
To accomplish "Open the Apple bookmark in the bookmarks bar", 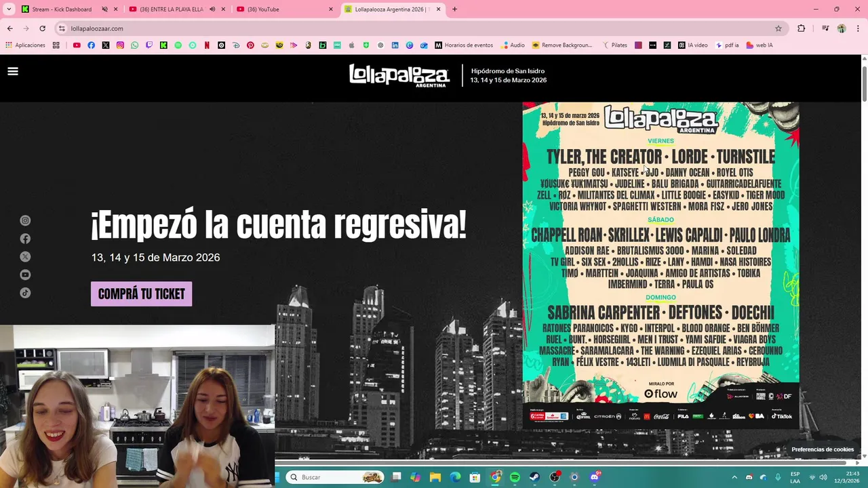I will point(351,45).
